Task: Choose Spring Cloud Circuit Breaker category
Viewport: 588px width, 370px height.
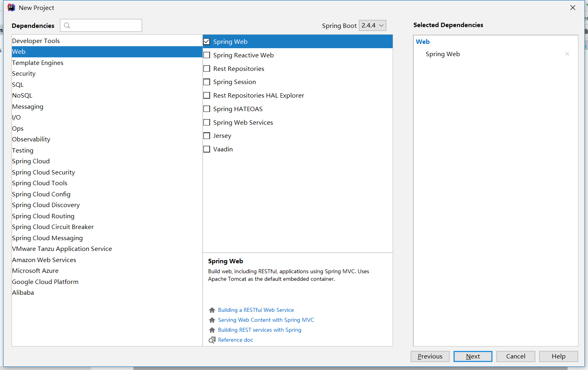Action: (x=107, y=227)
